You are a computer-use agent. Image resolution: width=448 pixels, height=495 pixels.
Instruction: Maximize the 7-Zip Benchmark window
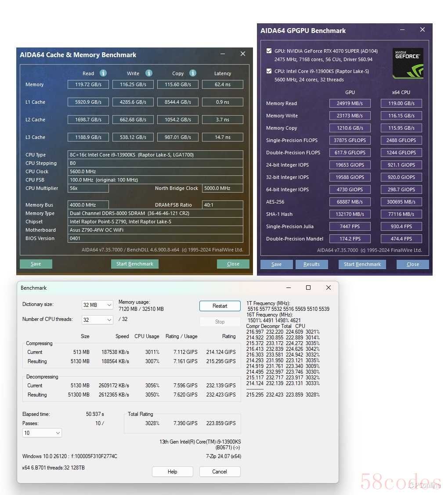308,288
